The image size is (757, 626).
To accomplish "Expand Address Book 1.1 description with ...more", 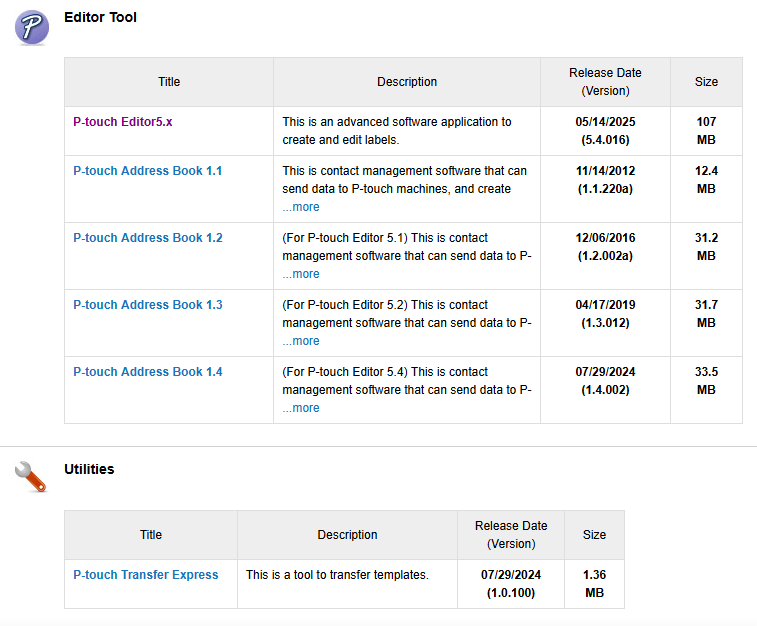I will [x=301, y=207].
